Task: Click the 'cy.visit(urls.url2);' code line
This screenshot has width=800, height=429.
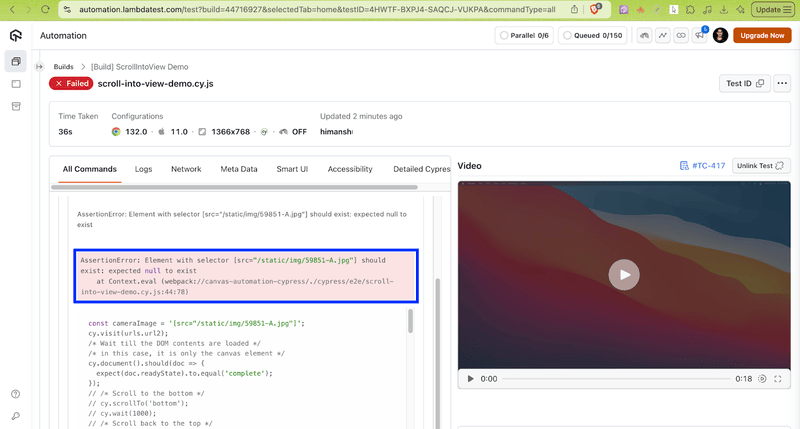Action: 128,333
